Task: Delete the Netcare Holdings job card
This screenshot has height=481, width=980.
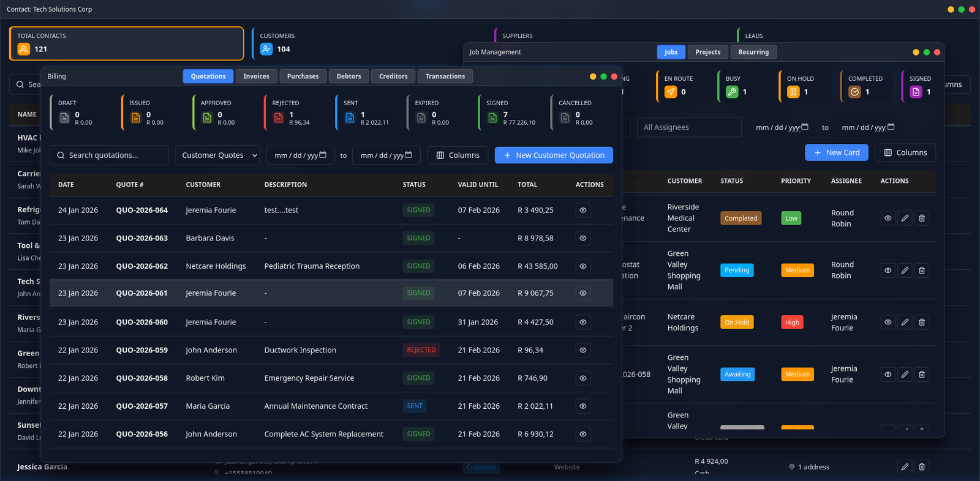Action: click(x=922, y=323)
